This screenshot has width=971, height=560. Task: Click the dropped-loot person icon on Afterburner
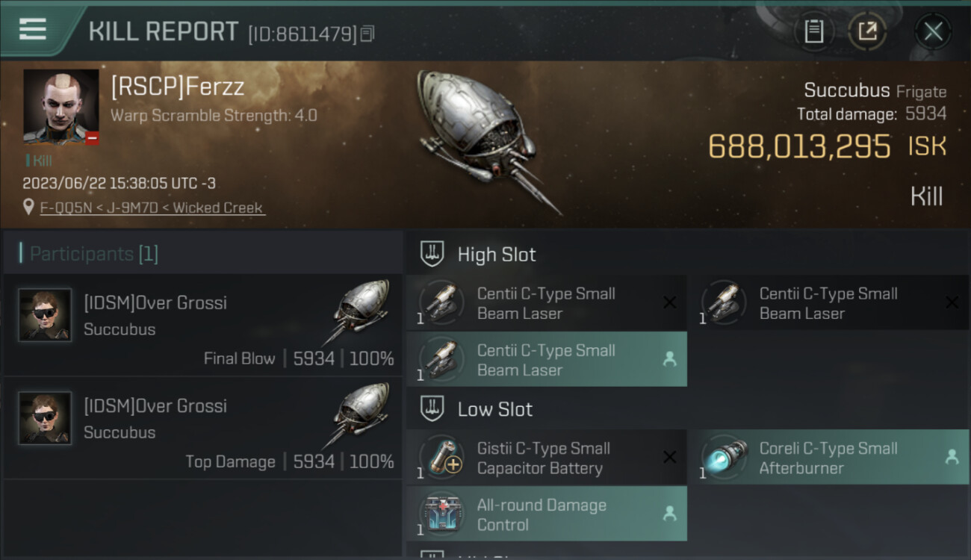[952, 457]
